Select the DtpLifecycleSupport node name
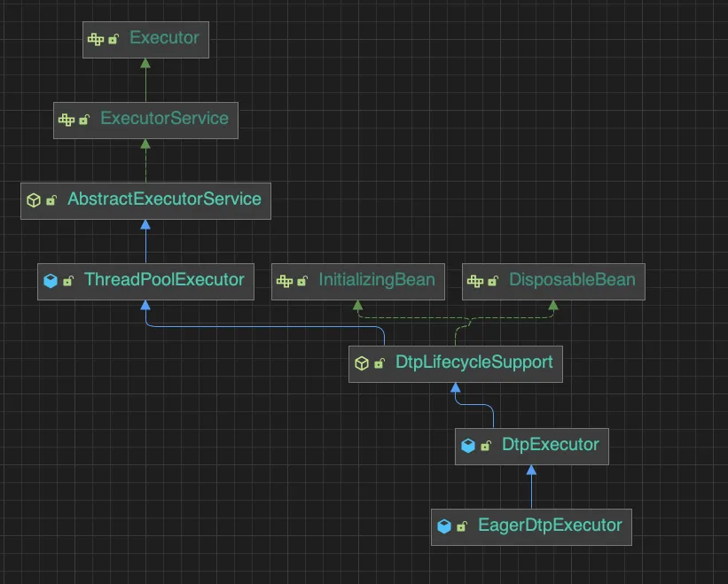This screenshot has height=584, width=728. (474, 362)
